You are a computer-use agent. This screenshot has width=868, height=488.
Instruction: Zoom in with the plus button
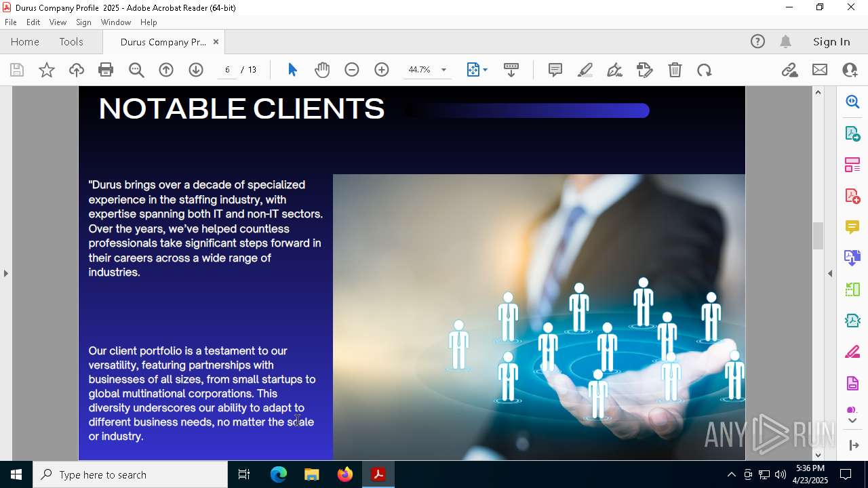click(x=382, y=70)
